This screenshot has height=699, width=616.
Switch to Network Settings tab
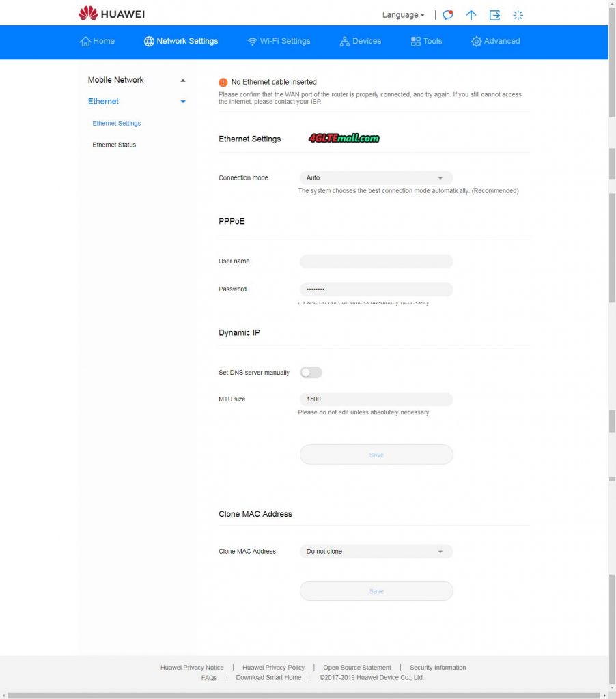coord(181,42)
